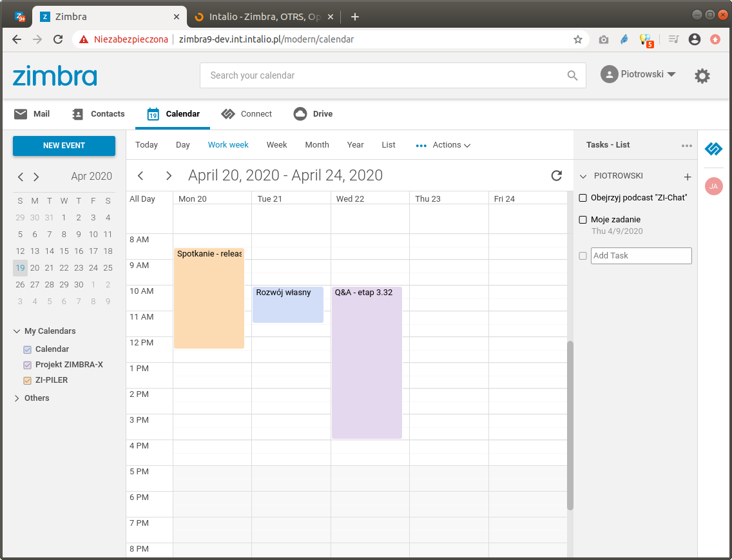Open the Tasks list options menu
732x560 pixels.
tap(686, 145)
